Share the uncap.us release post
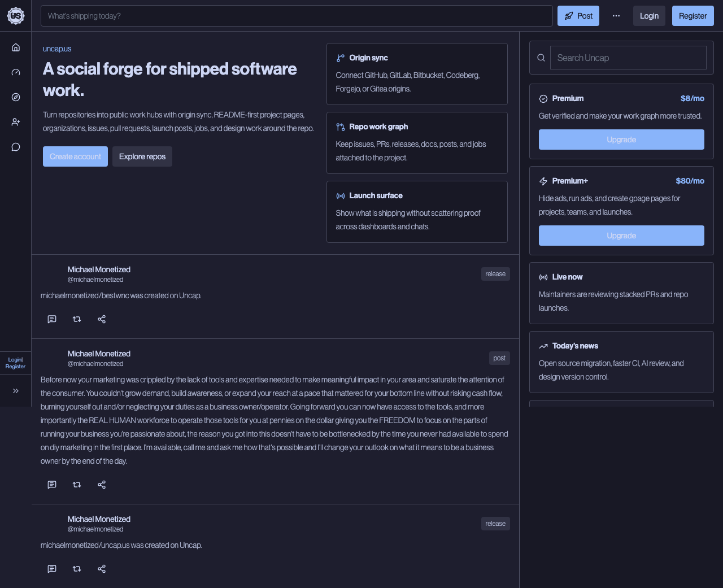The height and width of the screenshot is (588, 723). tap(102, 569)
